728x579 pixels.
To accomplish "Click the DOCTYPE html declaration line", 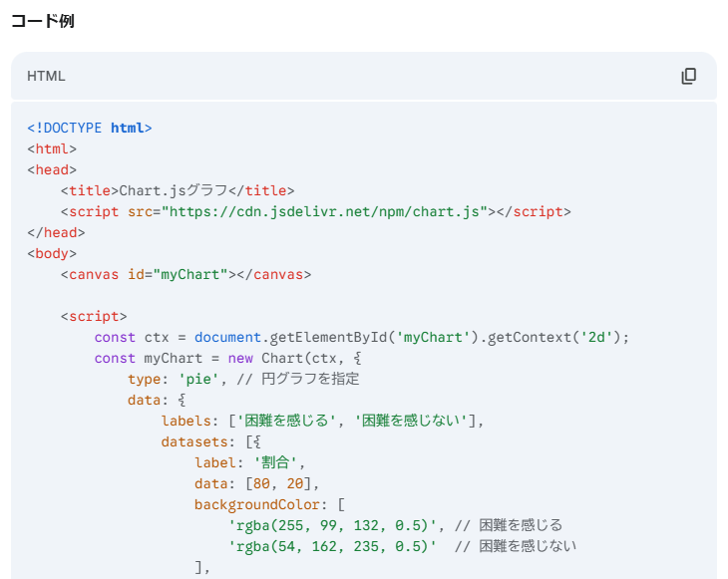I will coord(89,128).
